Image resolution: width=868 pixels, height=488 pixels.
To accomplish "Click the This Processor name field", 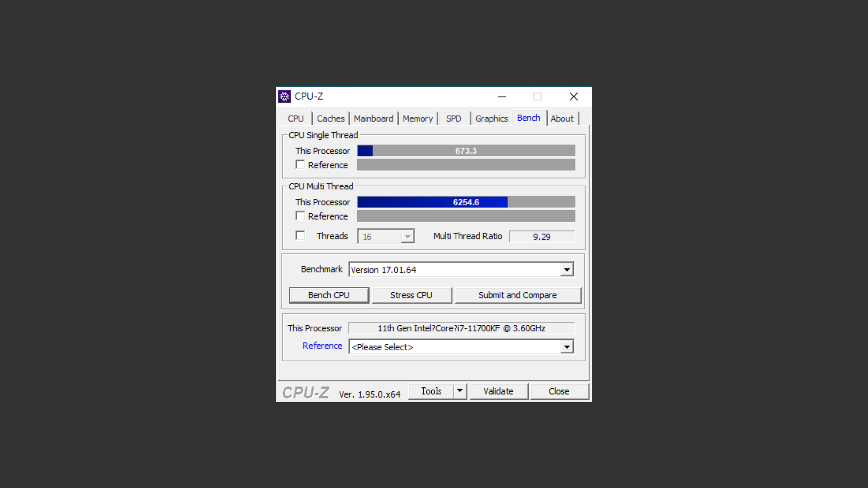I will click(x=462, y=328).
